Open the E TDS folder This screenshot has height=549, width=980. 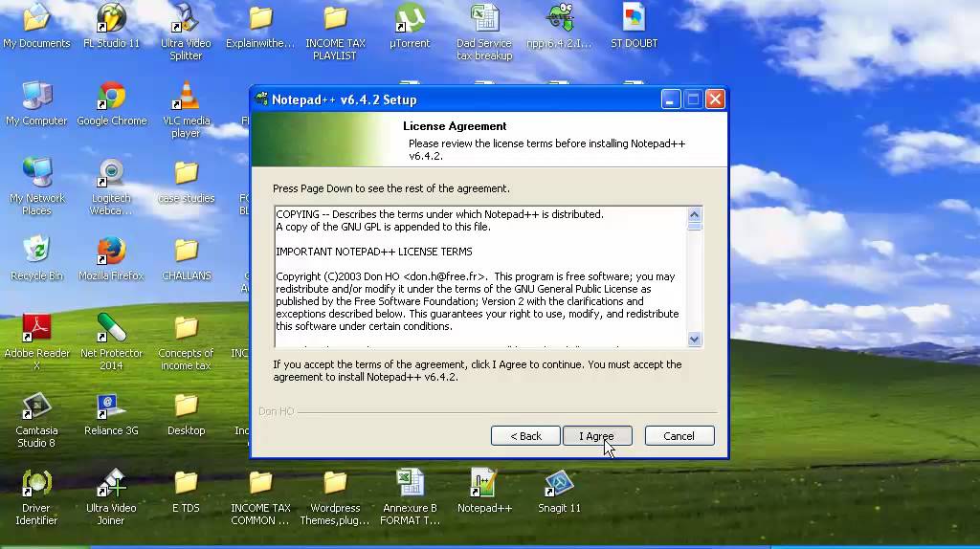click(186, 491)
